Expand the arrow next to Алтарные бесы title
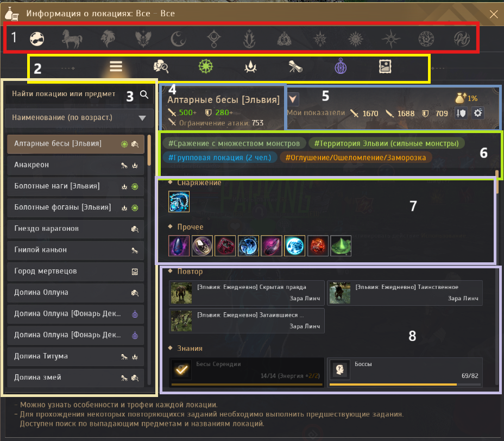Screen dimensions: 504x441 click(293, 99)
